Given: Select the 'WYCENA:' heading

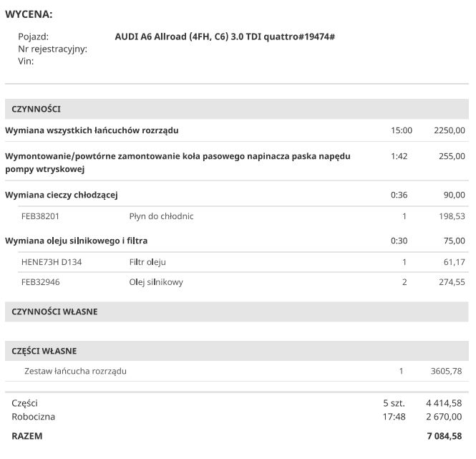Looking at the screenshot, I should [29, 14].
